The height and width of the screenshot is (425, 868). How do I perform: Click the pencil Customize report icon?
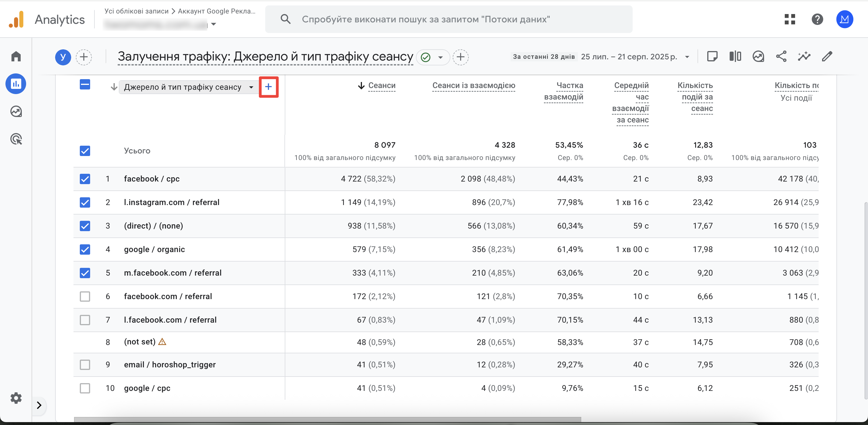(827, 56)
